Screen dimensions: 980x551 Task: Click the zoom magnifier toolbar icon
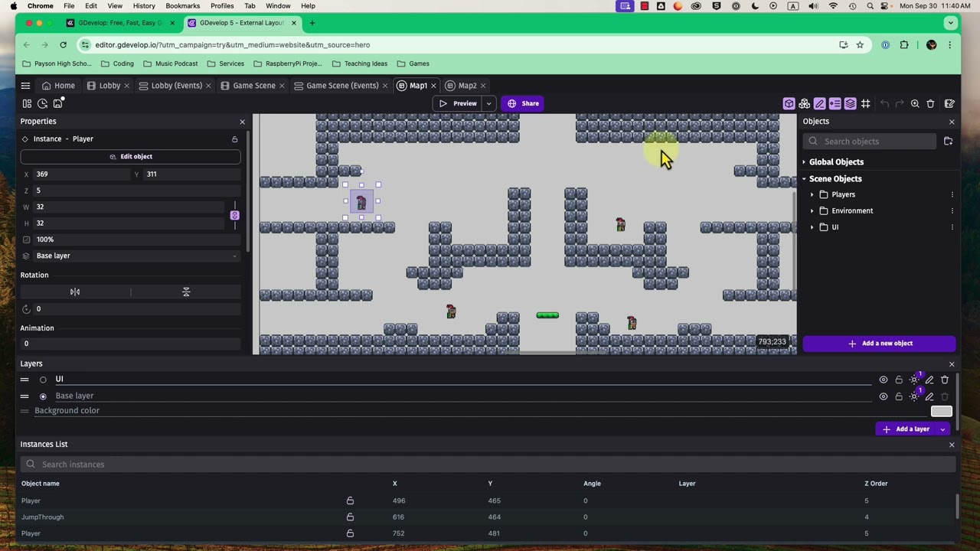pyautogui.click(x=915, y=103)
